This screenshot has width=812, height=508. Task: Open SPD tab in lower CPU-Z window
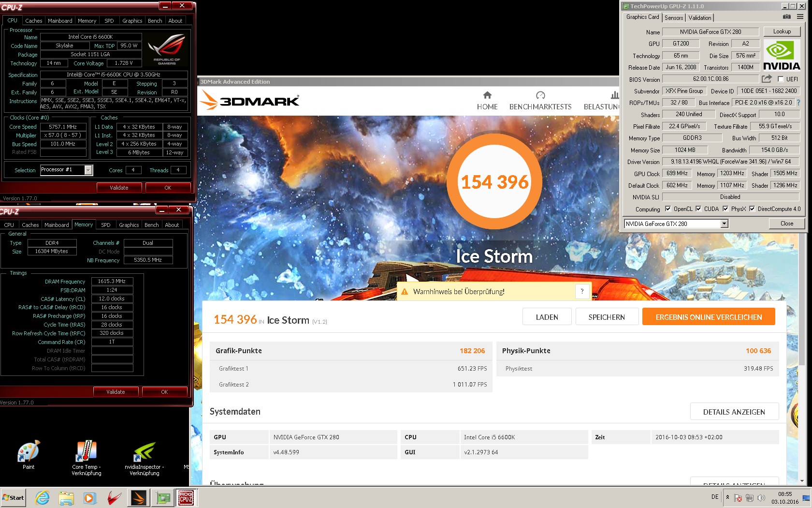[106, 225]
